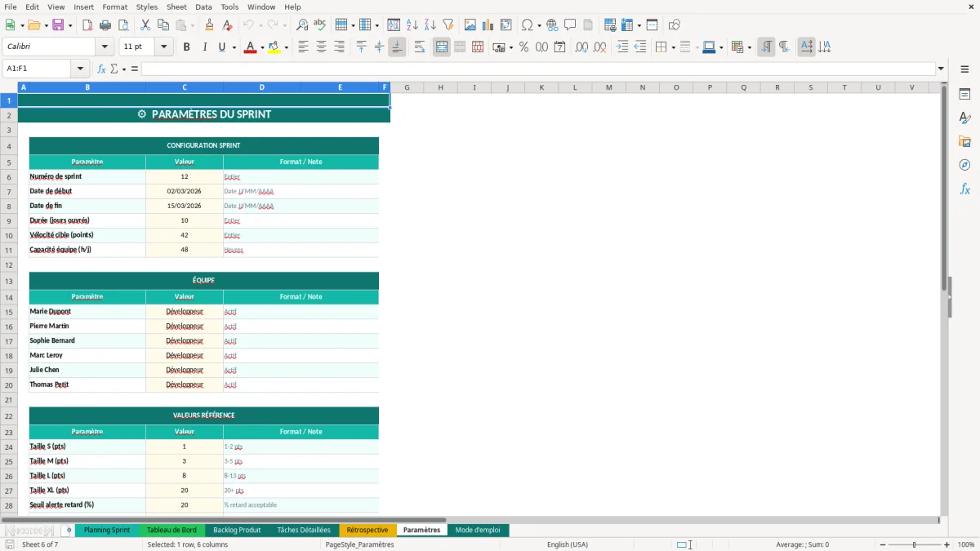Apply the yellow background color
This screenshot has width=980, height=551.
[274, 47]
